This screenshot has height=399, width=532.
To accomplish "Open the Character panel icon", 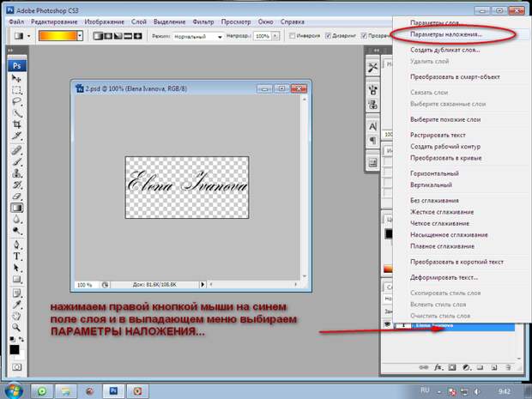I will click(x=372, y=126).
